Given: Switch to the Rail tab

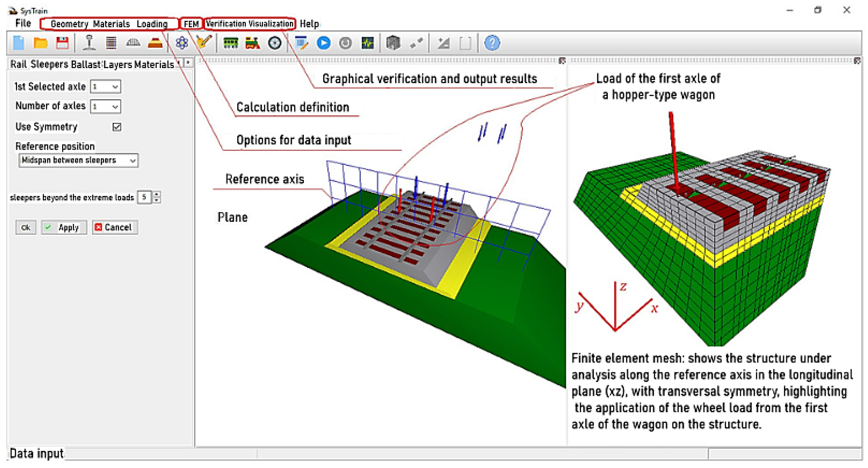Looking at the screenshot, I should coord(19,64).
